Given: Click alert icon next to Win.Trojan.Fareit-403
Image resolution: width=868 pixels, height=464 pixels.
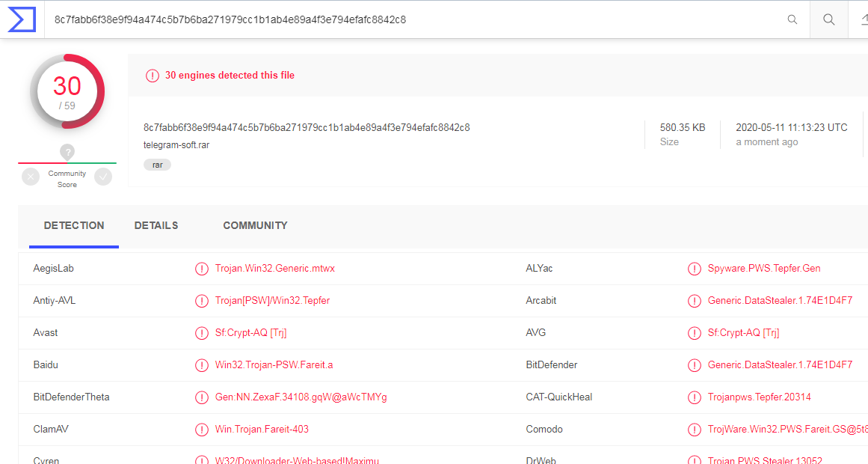Looking at the screenshot, I should pos(201,430).
